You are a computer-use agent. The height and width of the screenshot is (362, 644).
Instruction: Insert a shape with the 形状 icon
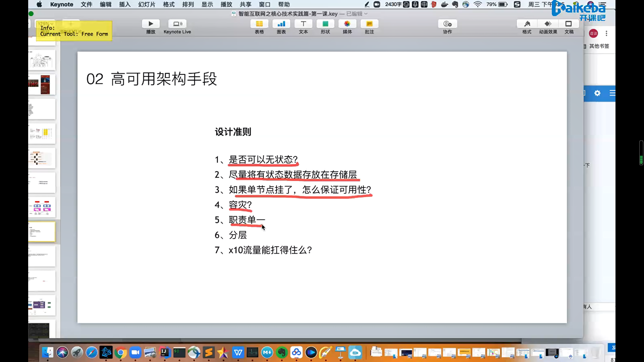[325, 24]
